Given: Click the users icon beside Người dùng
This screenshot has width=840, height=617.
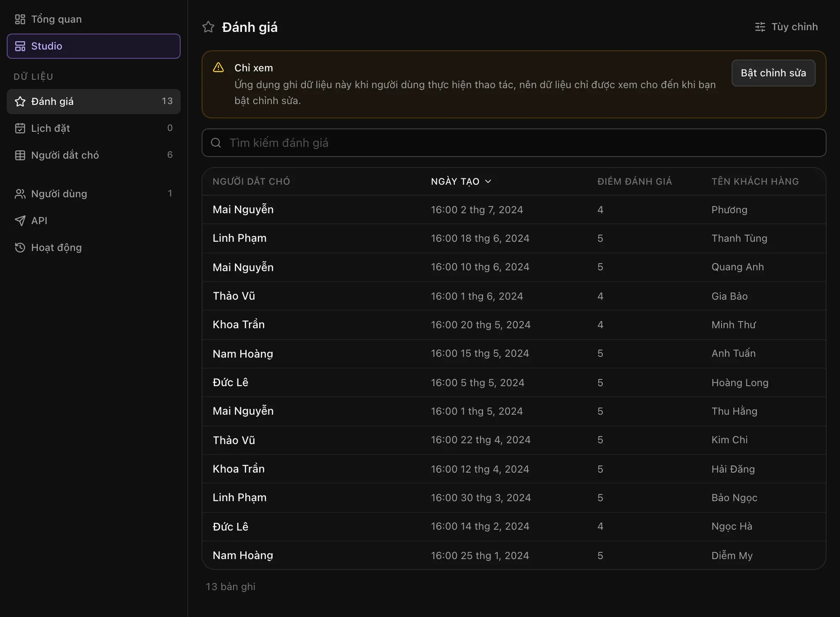Looking at the screenshot, I should point(20,194).
